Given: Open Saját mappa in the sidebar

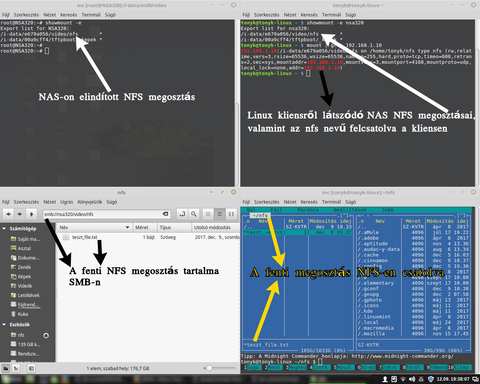Looking at the screenshot, I should [25, 239].
